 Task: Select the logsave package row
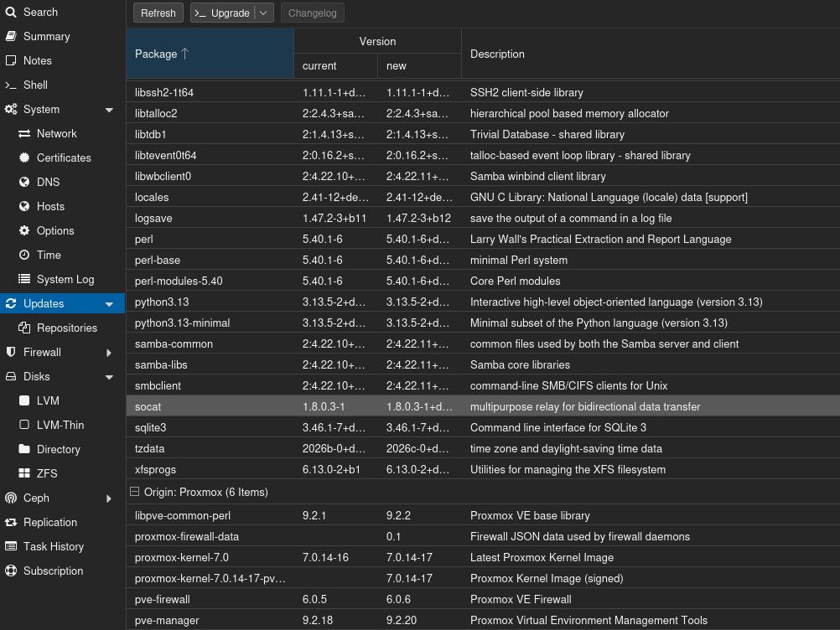pos(483,218)
